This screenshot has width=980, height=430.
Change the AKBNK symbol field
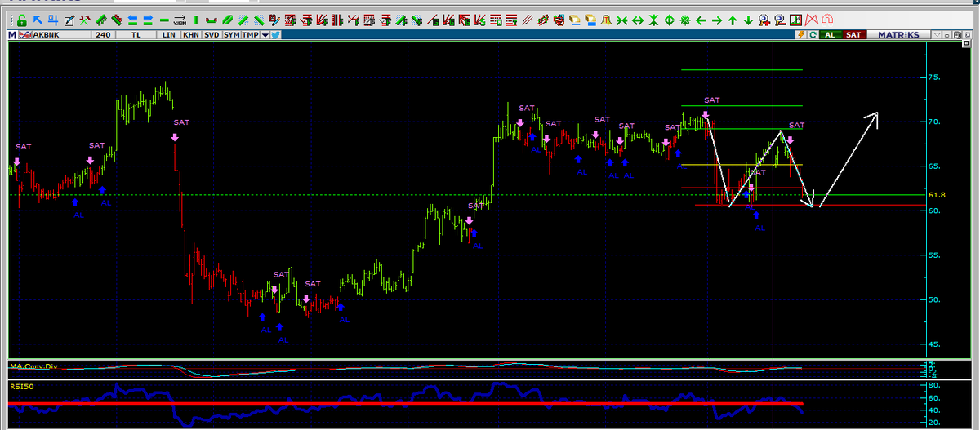[62, 35]
